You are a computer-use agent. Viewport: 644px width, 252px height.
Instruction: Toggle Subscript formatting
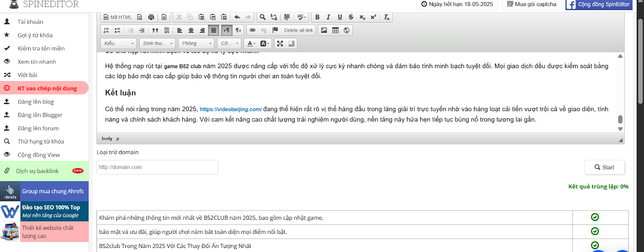click(x=362, y=17)
